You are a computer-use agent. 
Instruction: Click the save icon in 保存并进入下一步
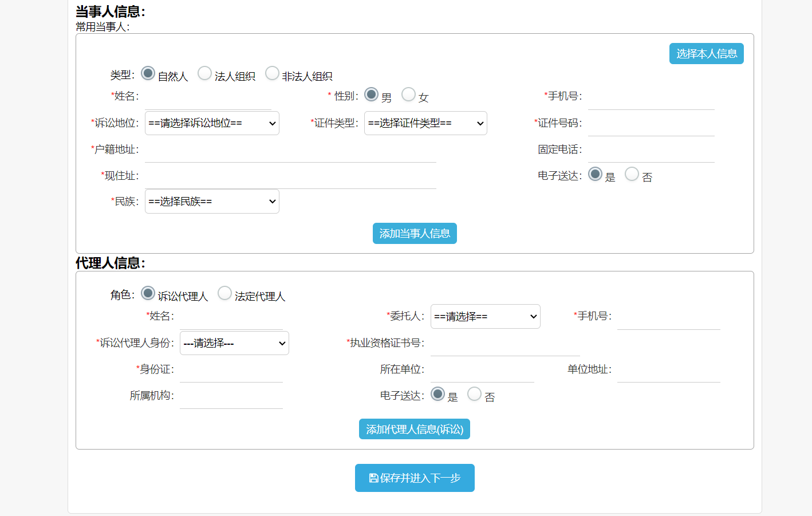click(373, 478)
